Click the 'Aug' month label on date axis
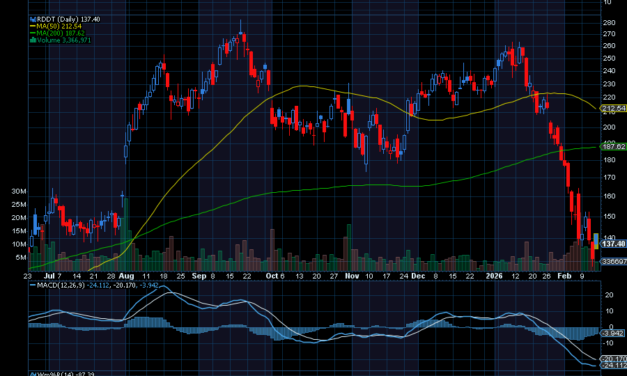Screen dimensions: 627x376 pyautogui.click(x=126, y=276)
